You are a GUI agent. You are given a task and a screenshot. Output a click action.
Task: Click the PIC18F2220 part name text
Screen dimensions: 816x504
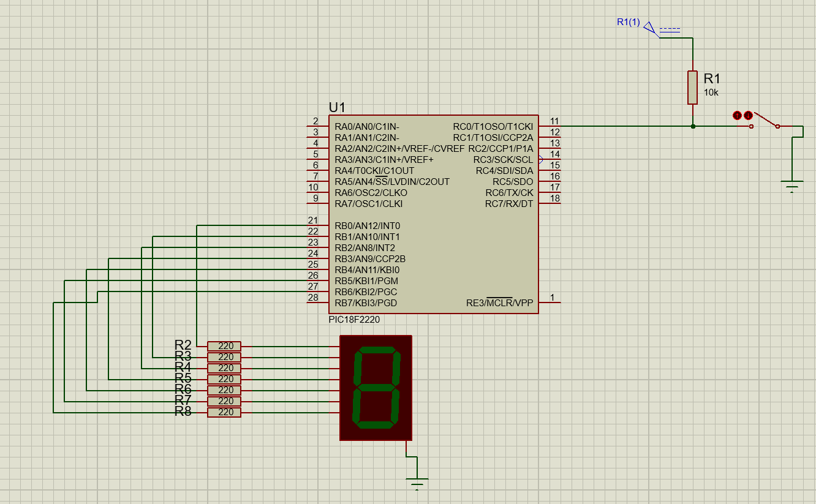coord(354,320)
